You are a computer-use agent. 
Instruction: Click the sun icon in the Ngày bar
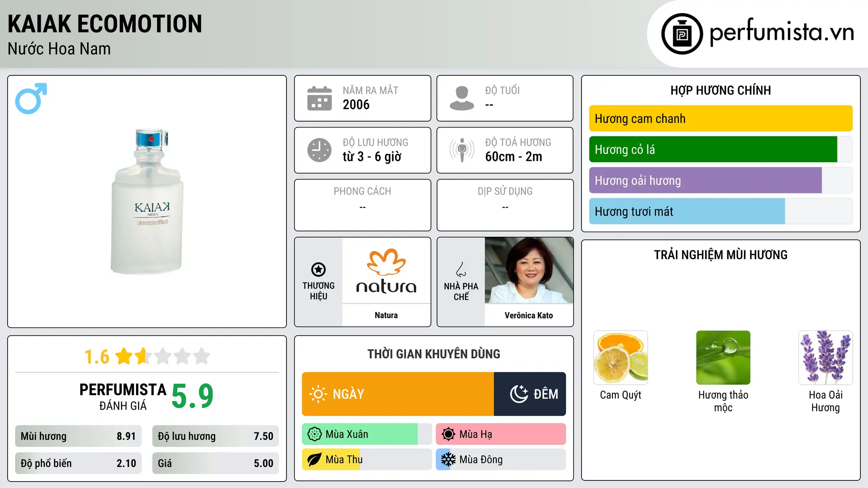click(x=318, y=394)
